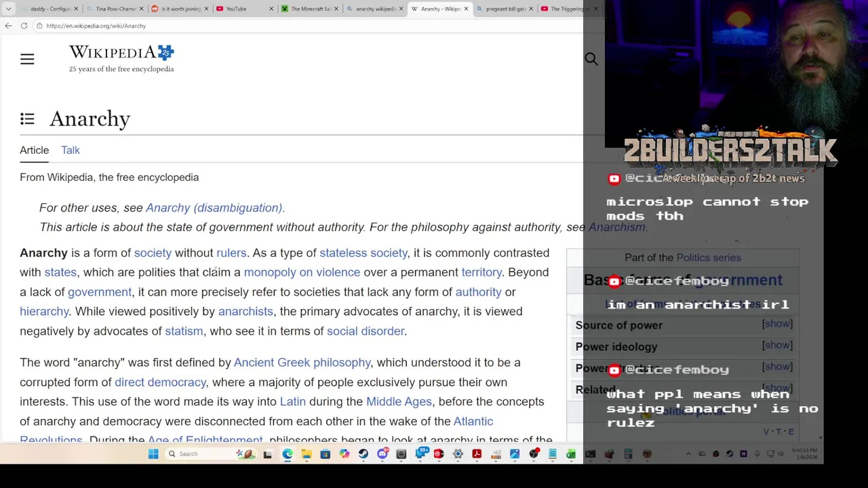This screenshot has height=488, width=868.
Task: Open the Wikipedia main menu hamburger icon
Action: pos(27,60)
